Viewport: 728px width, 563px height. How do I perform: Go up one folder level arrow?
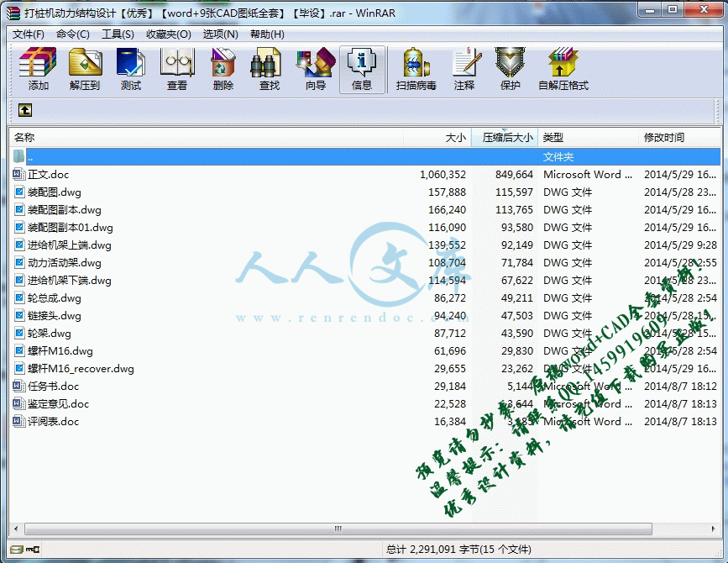point(25,110)
